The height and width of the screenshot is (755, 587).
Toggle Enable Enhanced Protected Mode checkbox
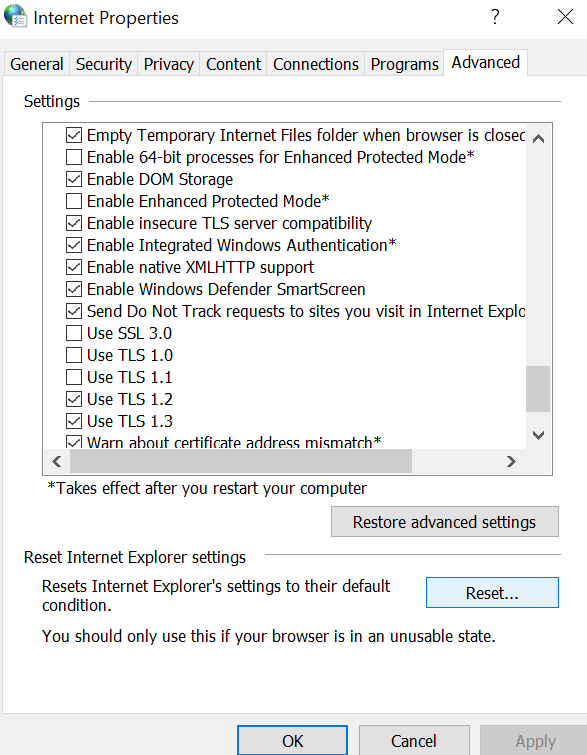point(74,201)
